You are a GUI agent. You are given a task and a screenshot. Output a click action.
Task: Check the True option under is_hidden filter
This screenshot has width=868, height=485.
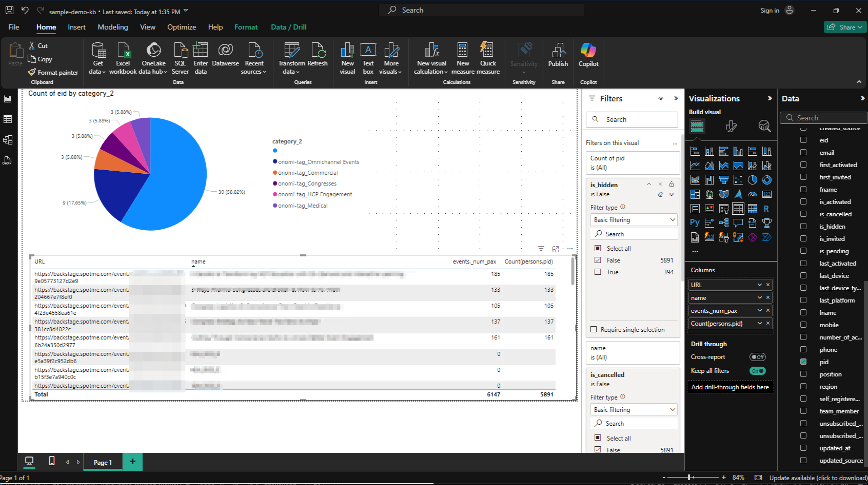pyautogui.click(x=598, y=272)
